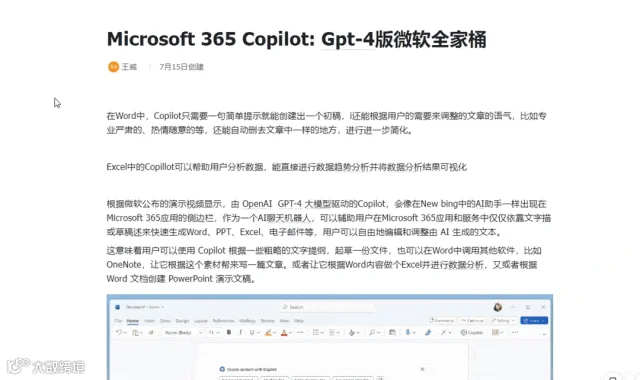Screen dimensions: 640x380
Task: Click the Copilot button in Word ribbon
Action: [x=472, y=333]
